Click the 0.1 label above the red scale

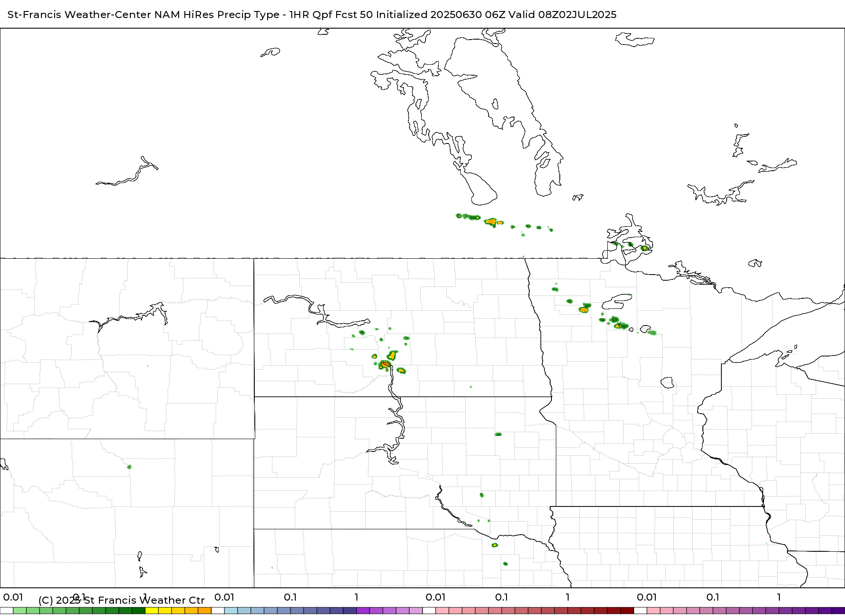[501, 597]
